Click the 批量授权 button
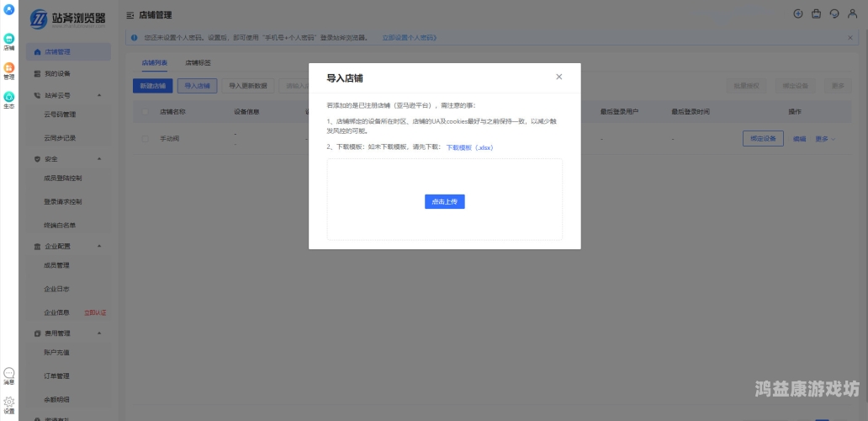The width and height of the screenshot is (868, 421). coord(746,86)
